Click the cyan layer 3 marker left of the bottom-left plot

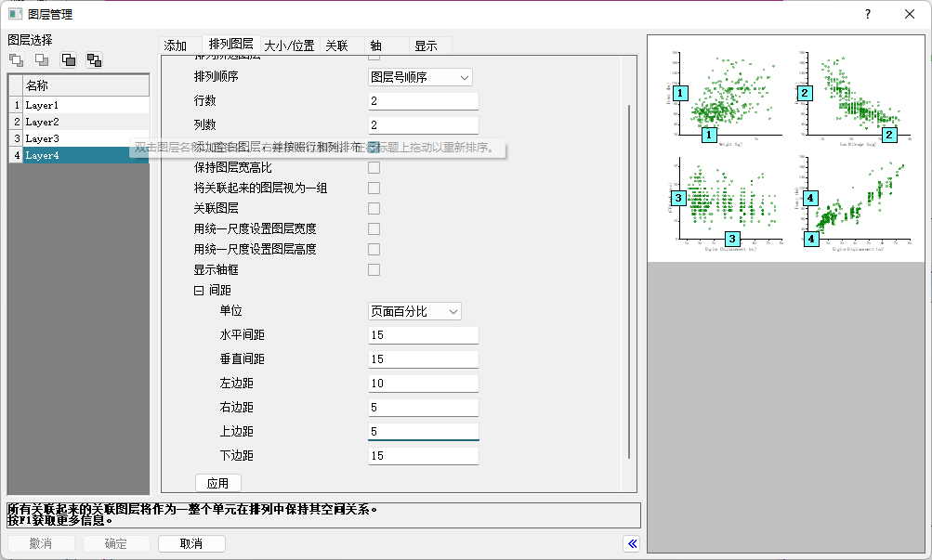(679, 198)
